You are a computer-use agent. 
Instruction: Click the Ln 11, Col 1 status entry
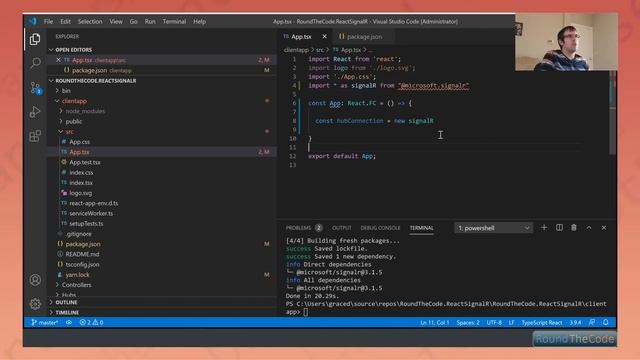coord(435,322)
